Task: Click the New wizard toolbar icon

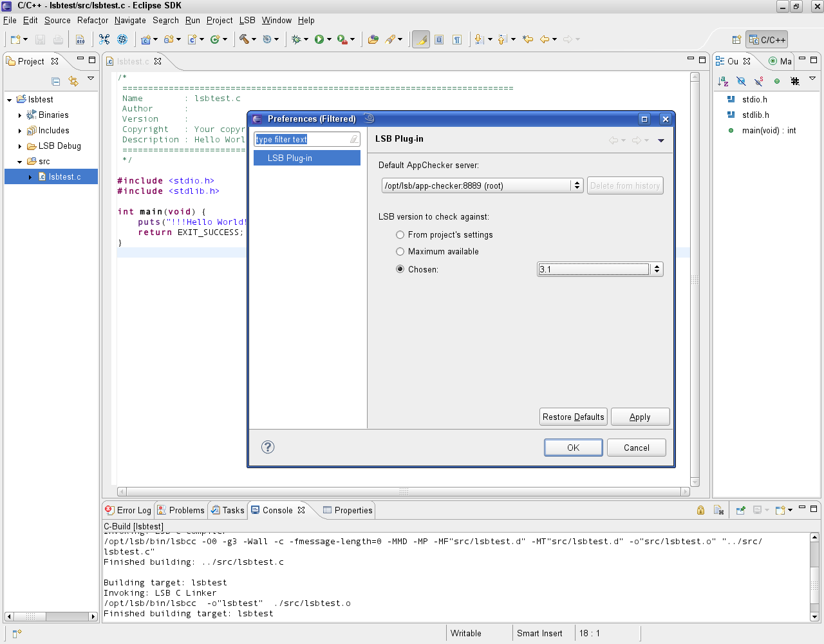Action: tap(15, 39)
